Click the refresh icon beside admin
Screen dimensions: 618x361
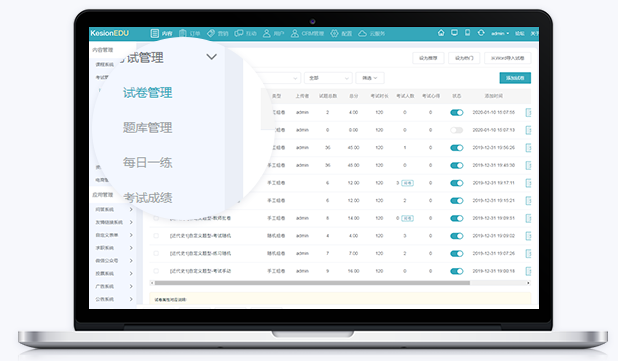pyautogui.click(x=481, y=33)
